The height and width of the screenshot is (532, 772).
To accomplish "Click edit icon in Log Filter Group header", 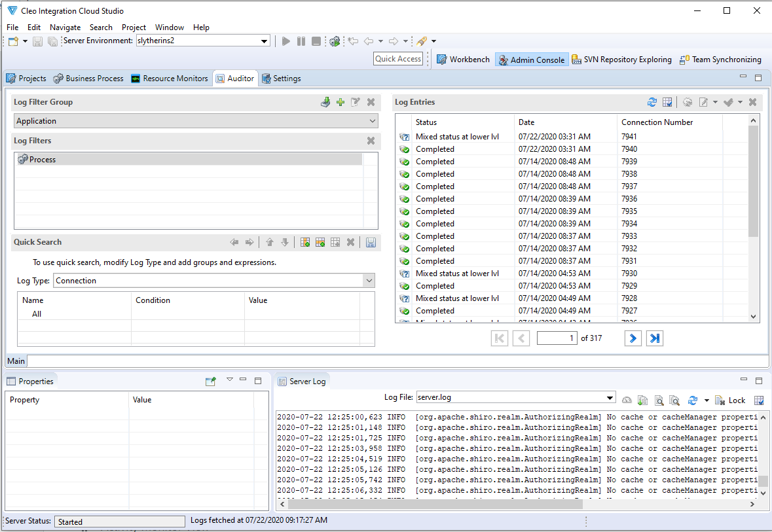I will tap(356, 102).
